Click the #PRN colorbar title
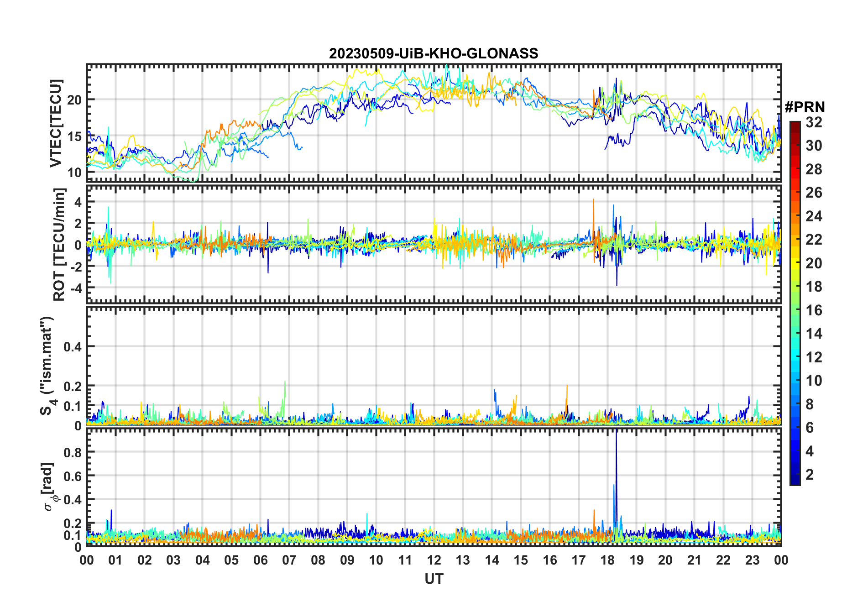Screen dimensions: 868x607 click(805, 107)
